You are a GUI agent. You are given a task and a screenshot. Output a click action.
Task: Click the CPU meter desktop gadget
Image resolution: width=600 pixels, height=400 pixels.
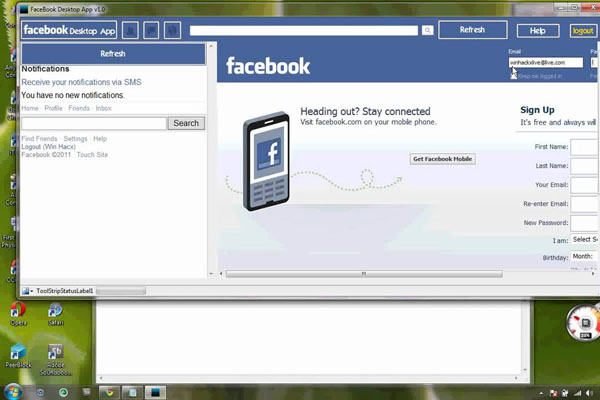click(583, 323)
